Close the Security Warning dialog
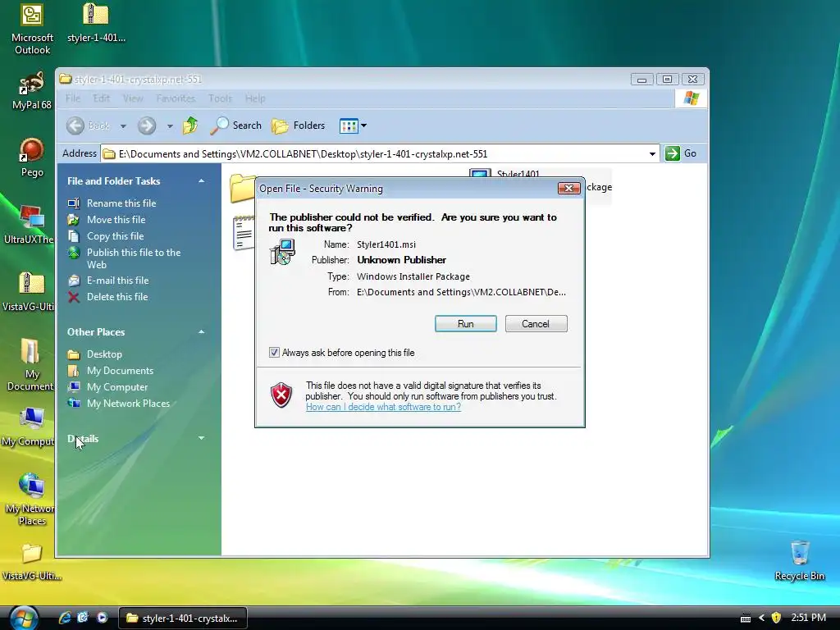 pyautogui.click(x=569, y=188)
